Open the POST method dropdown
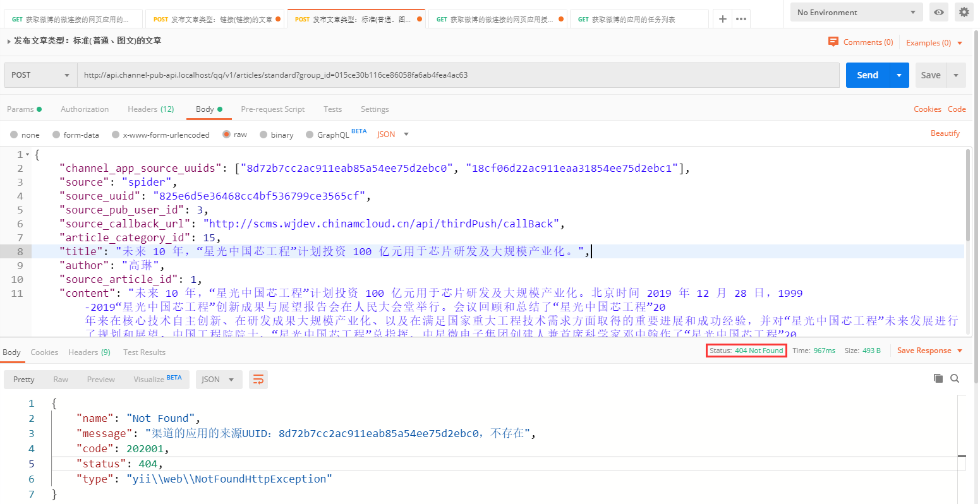The width and height of the screenshot is (980, 504). tap(40, 75)
